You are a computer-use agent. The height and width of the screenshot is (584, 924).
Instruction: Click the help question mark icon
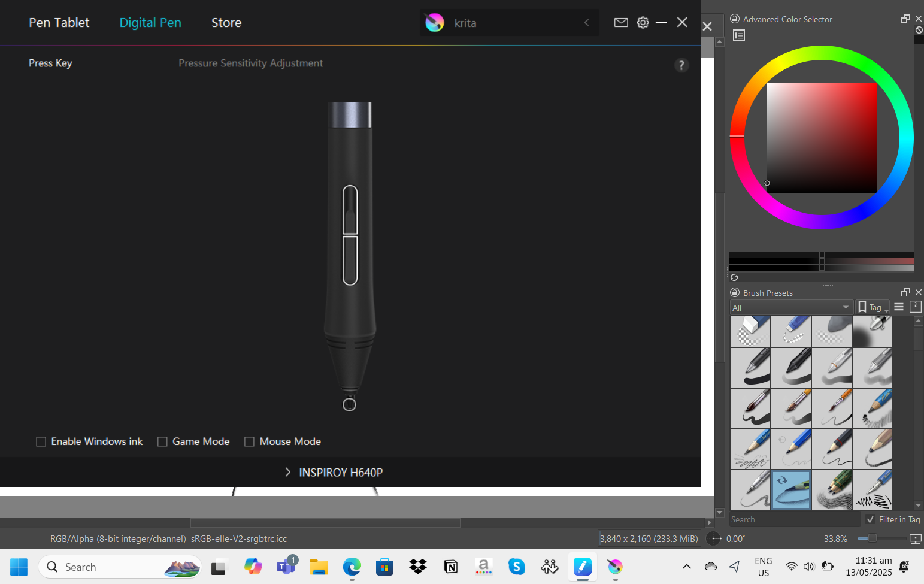point(681,65)
